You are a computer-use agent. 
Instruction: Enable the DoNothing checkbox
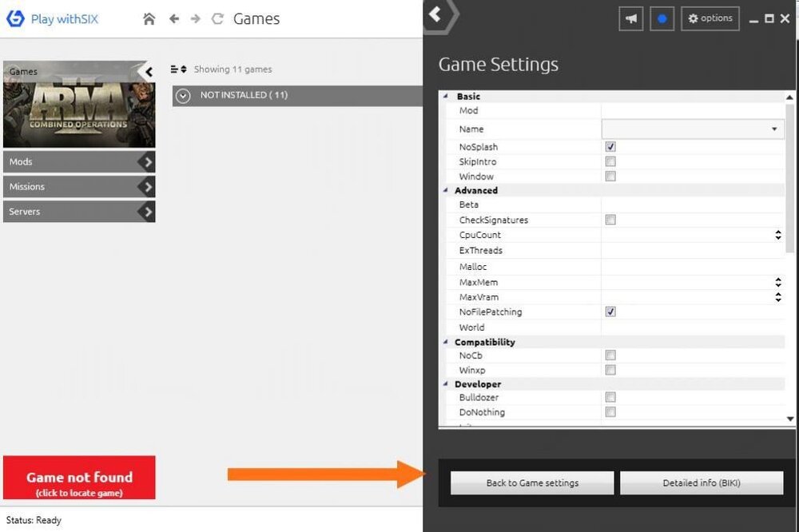point(610,411)
